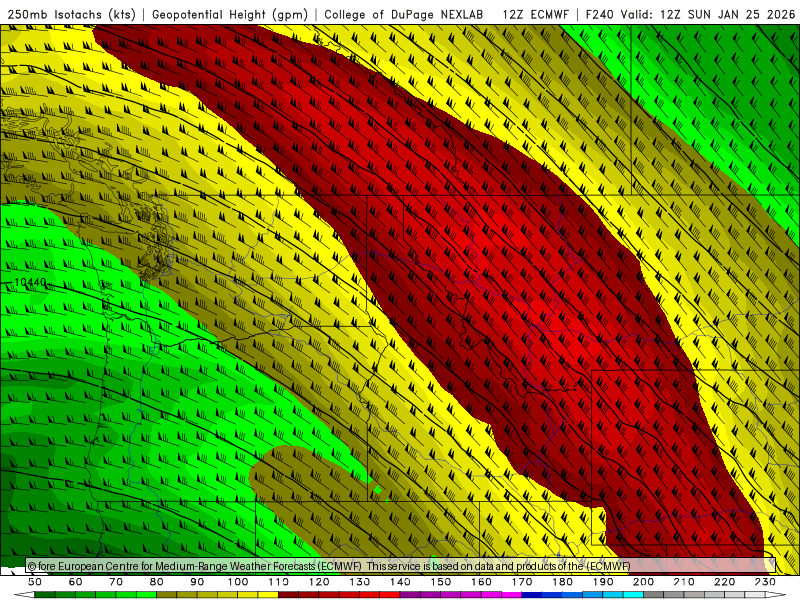
Task: Click the 'Valid: 12Z SUN JAN 25 2026' text
Action: [708, 14]
